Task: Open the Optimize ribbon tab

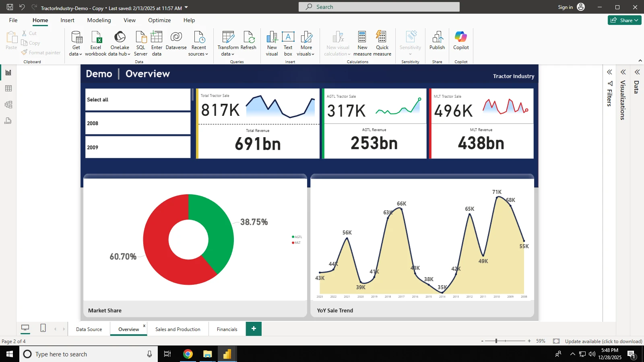Action: coord(159,20)
